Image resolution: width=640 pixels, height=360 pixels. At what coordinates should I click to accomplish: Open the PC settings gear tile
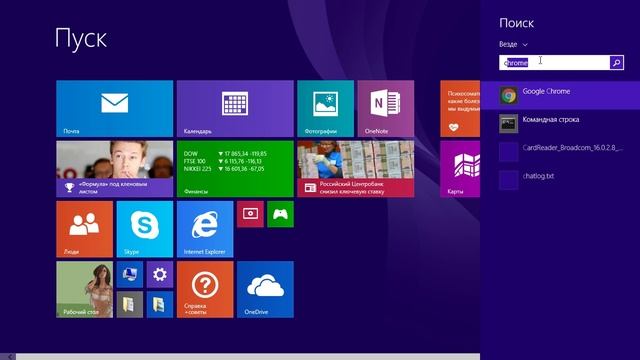(x=160, y=275)
